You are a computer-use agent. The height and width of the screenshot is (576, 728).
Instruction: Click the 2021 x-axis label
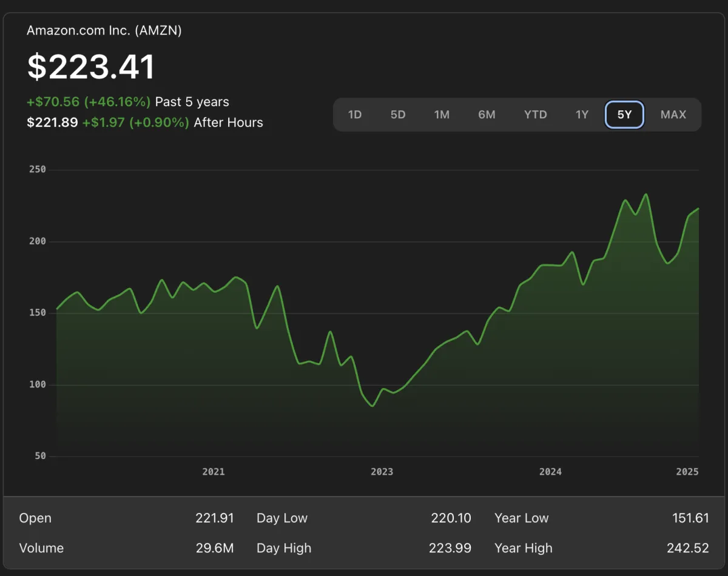coord(214,472)
